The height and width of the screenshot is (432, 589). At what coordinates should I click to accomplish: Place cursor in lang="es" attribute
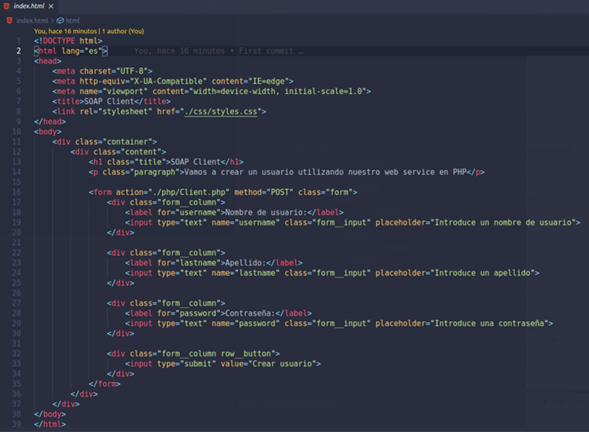coord(82,51)
